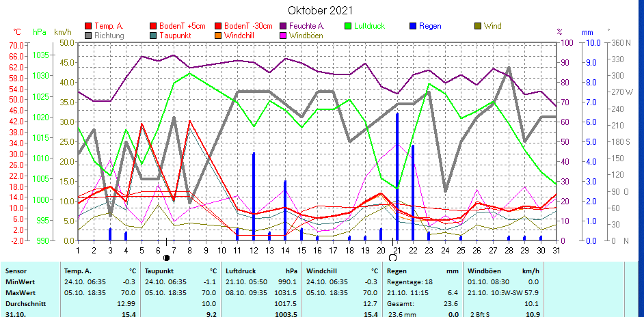Click the magenta Windböen legend swatch

[282, 36]
